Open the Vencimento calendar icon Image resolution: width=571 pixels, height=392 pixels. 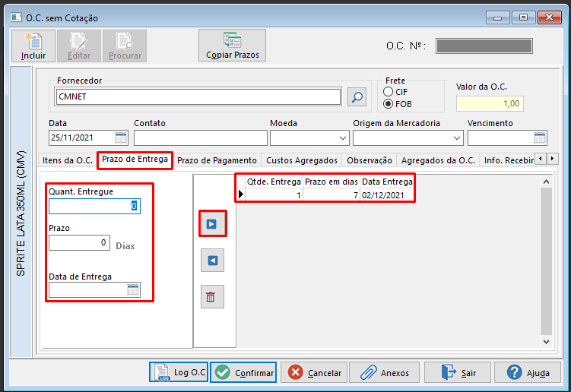(540, 138)
